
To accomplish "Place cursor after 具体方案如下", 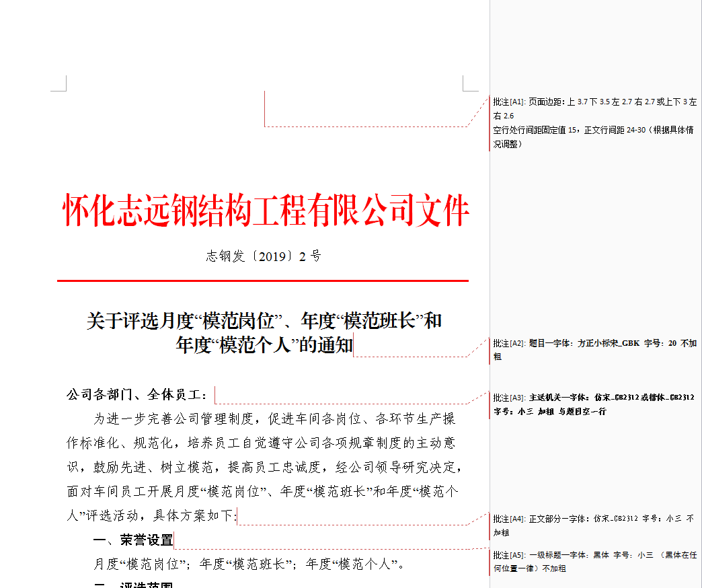I will (237, 516).
